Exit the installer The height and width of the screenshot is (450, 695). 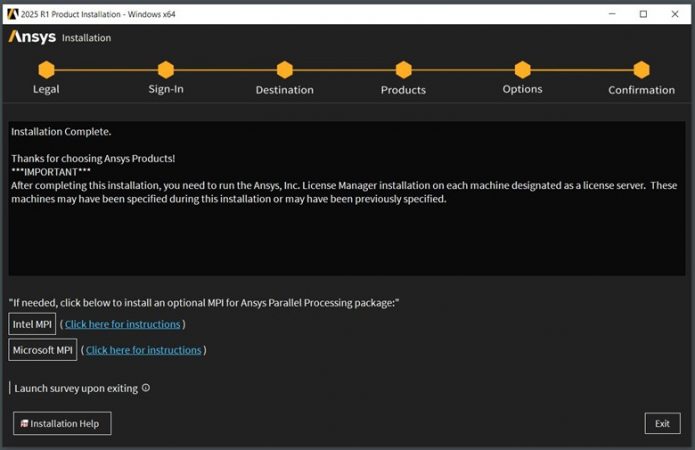(x=662, y=423)
